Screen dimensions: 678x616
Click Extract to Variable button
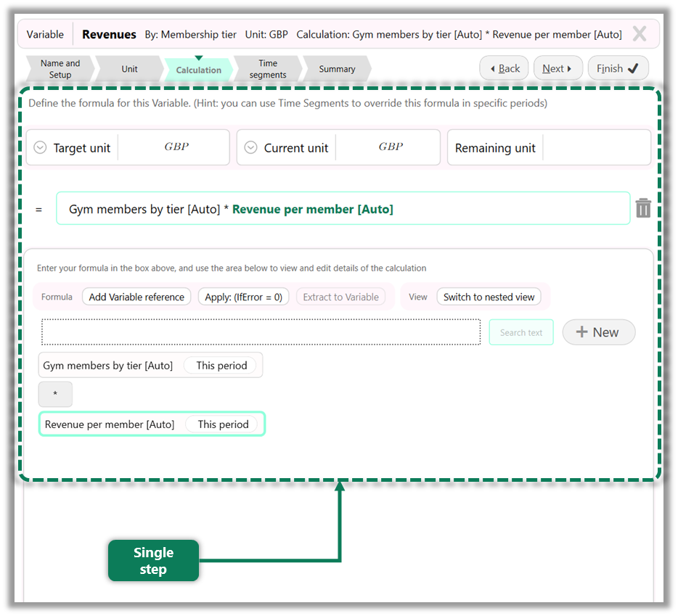pos(340,297)
